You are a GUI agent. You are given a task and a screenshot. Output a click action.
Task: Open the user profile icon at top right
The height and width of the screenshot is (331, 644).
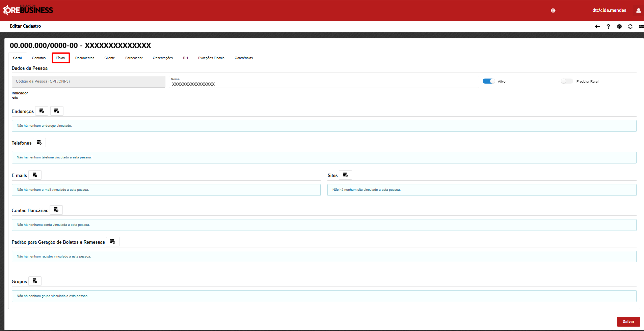638,10
